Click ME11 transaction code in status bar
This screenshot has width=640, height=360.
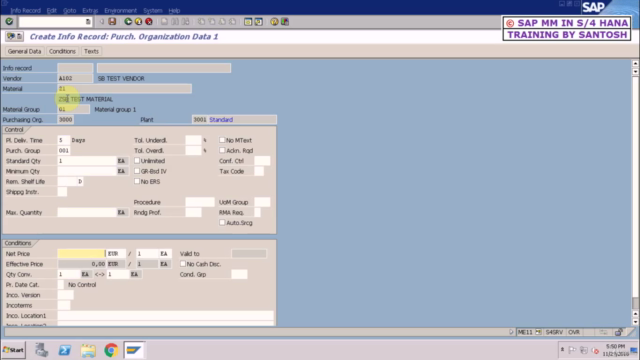click(525, 332)
